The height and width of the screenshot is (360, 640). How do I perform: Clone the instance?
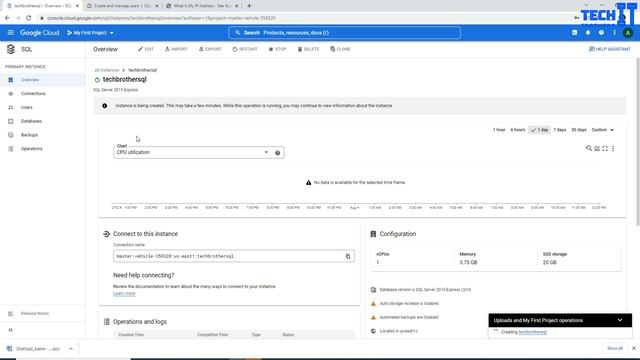340,49
